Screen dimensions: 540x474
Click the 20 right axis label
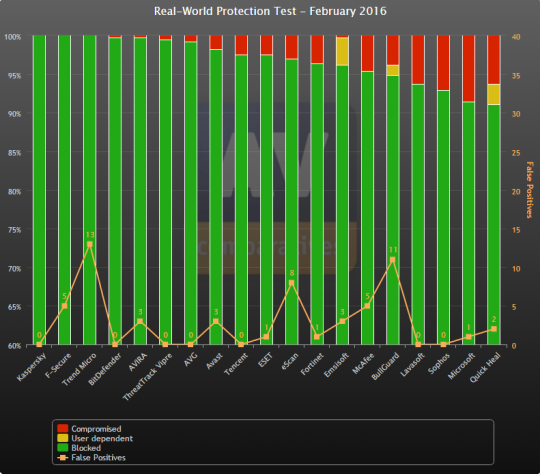516,191
